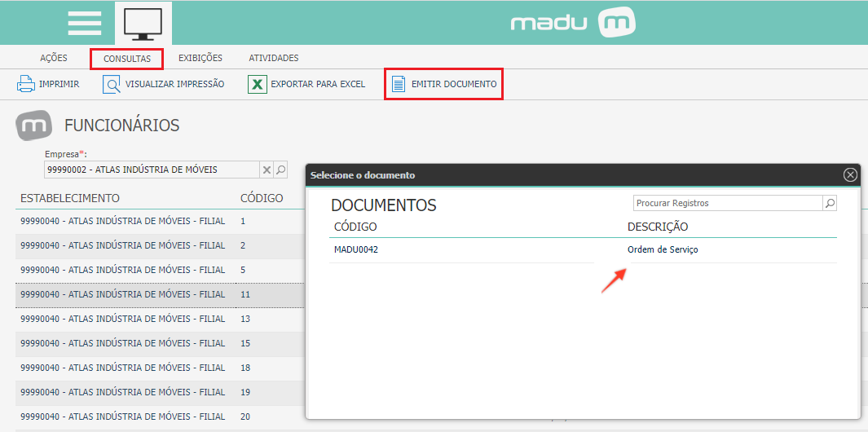This screenshot has width=868, height=432.
Task: Sort documents by Código header in dialog
Action: [x=355, y=227]
